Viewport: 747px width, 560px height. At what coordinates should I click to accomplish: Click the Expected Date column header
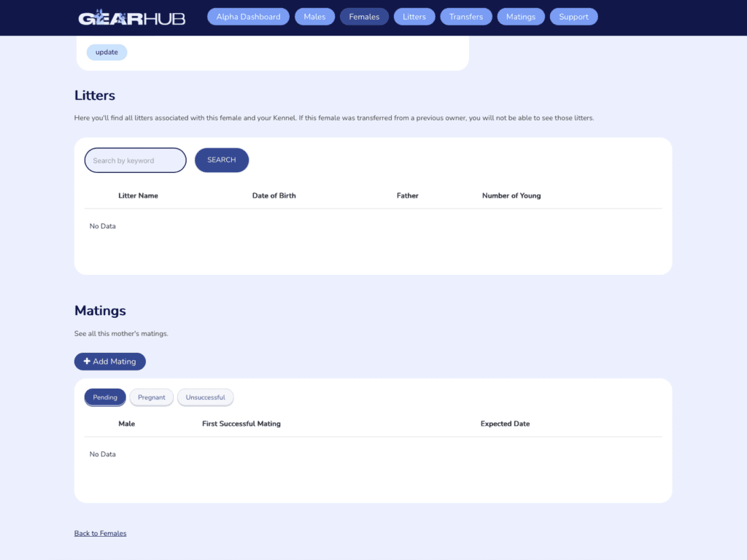(x=505, y=424)
